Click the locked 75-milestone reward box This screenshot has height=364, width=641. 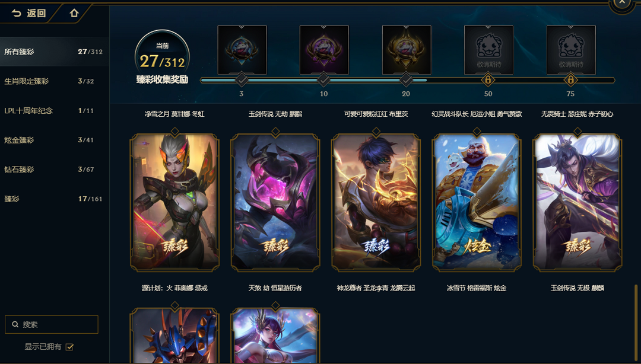[571, 50]
